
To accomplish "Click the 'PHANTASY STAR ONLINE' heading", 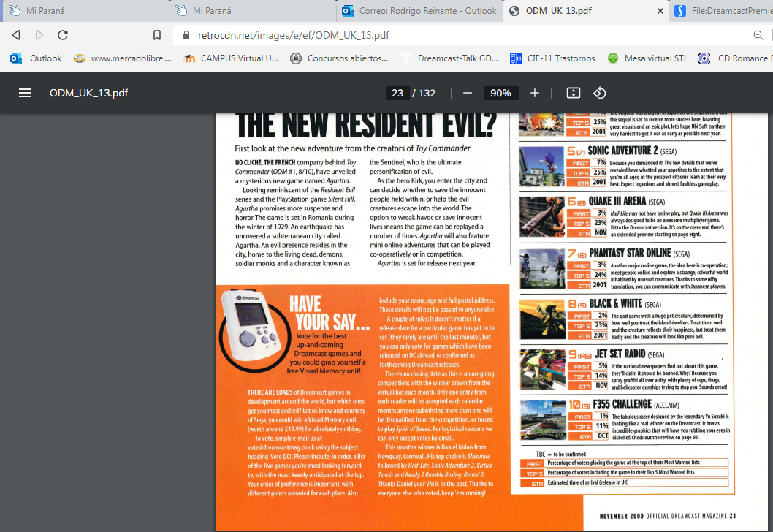I will (x=630, y=253).
